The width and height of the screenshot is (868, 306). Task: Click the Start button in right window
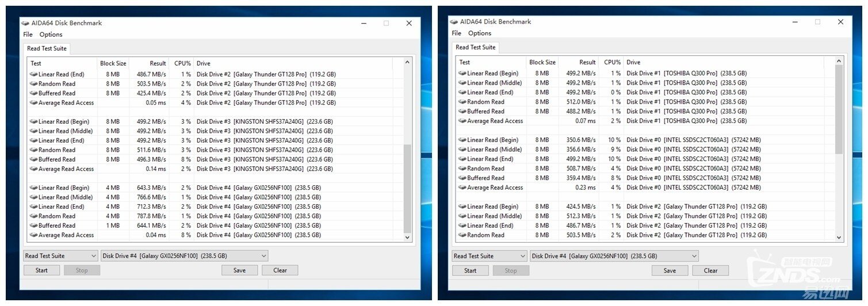coord(471,270)
